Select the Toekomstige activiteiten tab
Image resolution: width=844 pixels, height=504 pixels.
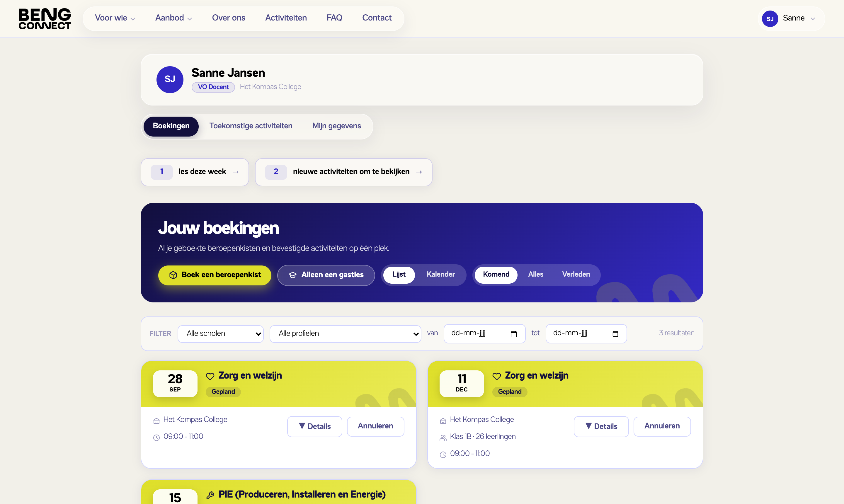(x=251, y=126)
